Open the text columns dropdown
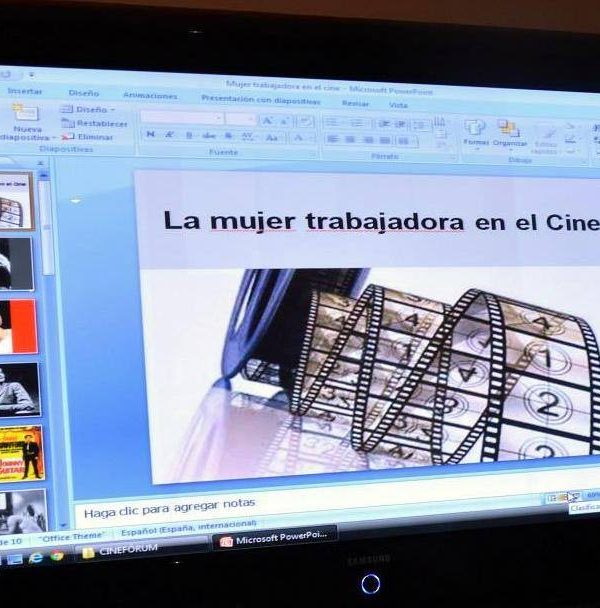The height and width of the screenshot is (608, 600). click(406, 141)
